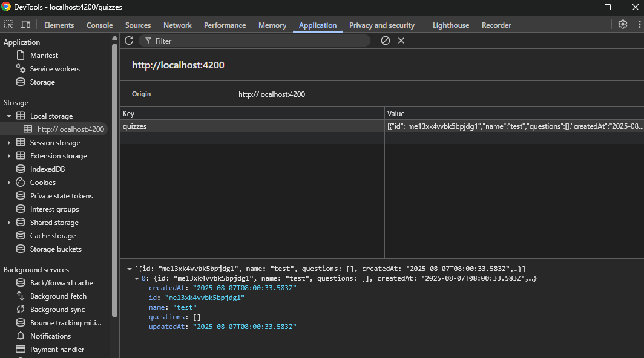The height and width of the screenshot is (358, 644).
Task: Expand the Session storage tree node
Action: coord(9,143)
